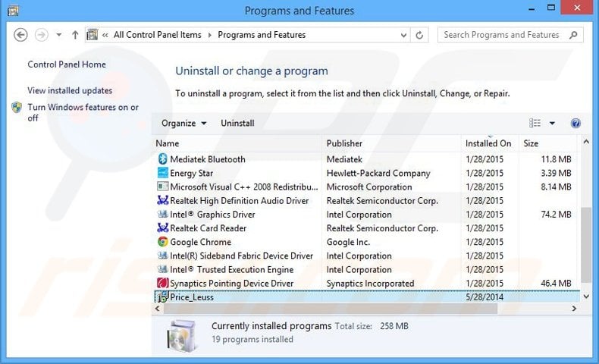The width and height of the screenshot is (599, 364).
Task: Select the Mediatek Bluetooth entry name
Action: (208, 159)
